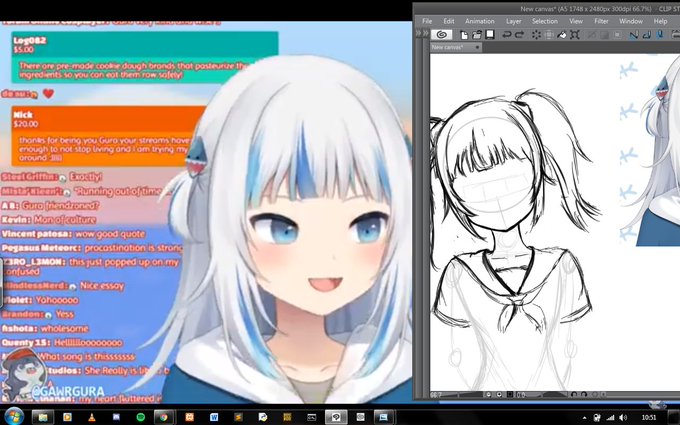This screenshot has width=680, height=425.
Task: Toggle the Snap to Grid icon
Action: pos(660,35)
